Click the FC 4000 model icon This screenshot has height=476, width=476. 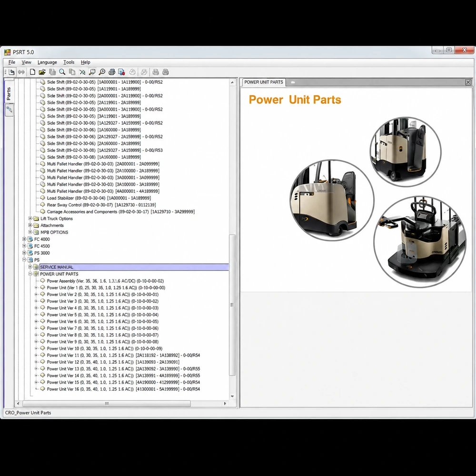coord(30,239)
